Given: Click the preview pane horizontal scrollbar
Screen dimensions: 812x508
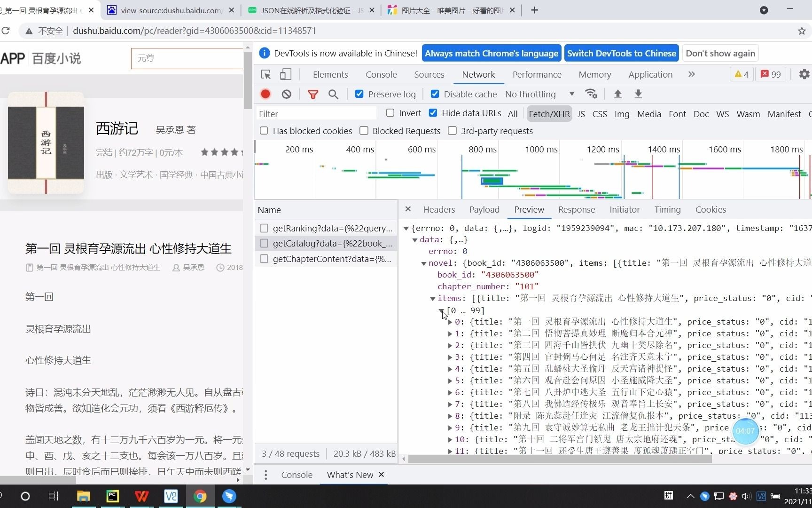Looking at the screenshot, I should tap(560, 459).
